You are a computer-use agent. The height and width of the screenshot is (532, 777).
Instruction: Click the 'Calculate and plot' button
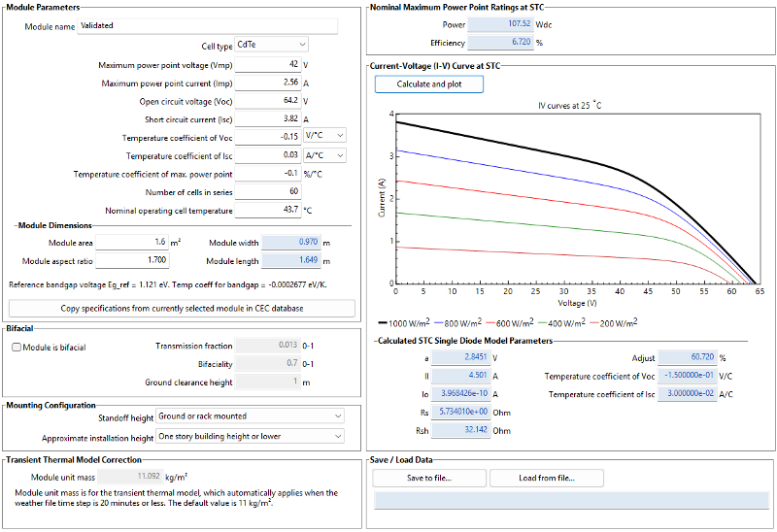coord(428,84)
